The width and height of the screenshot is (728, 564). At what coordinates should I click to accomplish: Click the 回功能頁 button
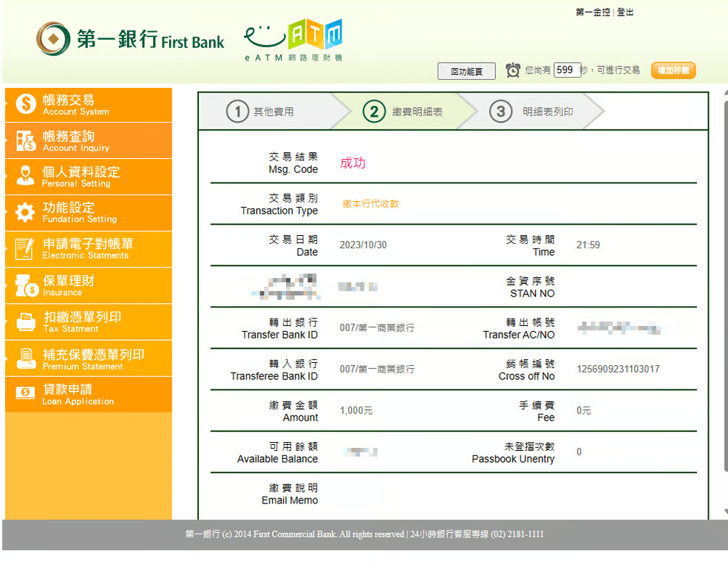pyautogui.click(x=466, y=71)
